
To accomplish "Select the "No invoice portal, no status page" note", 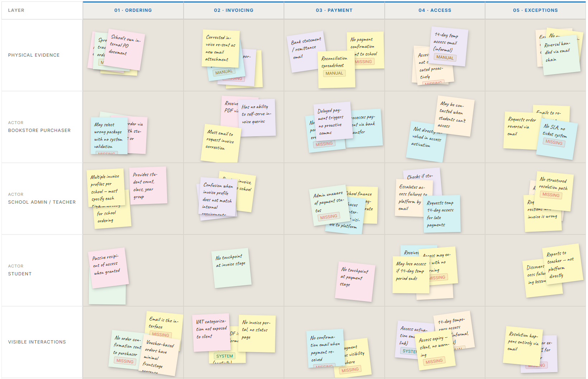I will [x=256, y=333].
